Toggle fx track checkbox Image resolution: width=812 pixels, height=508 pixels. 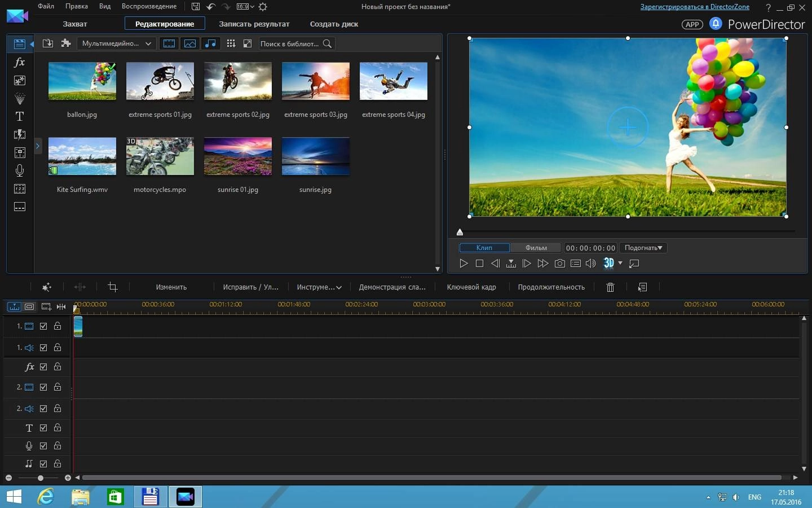(x=43, y=367)
